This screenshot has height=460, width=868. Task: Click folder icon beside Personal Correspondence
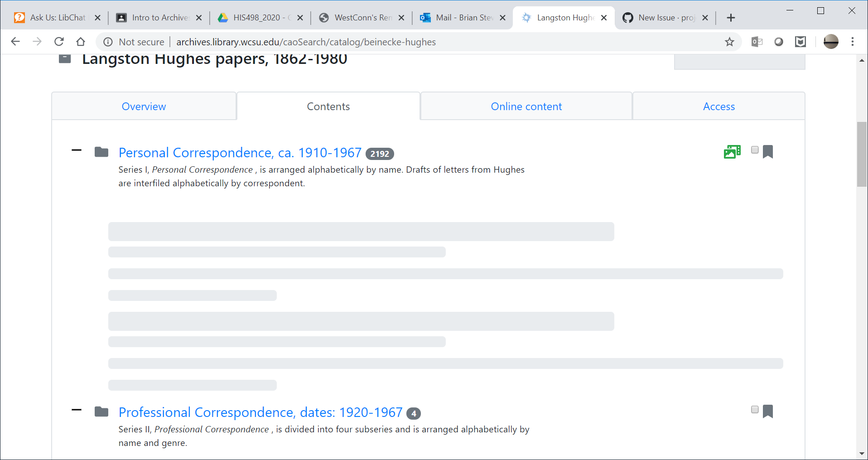[x=101, y=152]
